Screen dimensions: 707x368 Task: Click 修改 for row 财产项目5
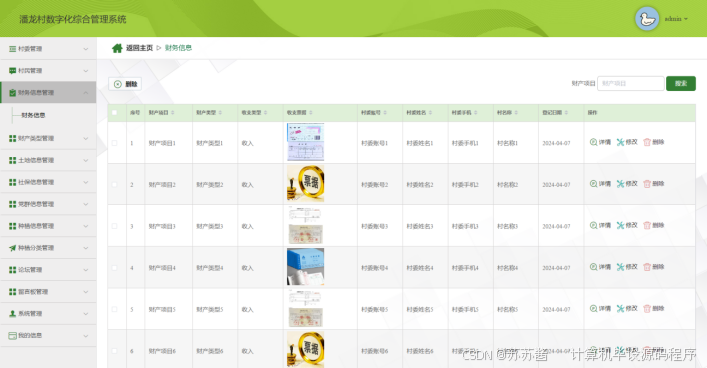click(627, 308)
